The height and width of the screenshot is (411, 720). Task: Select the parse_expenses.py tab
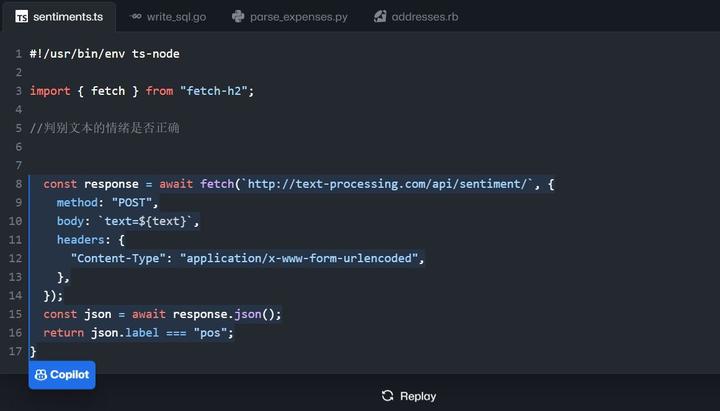pyautogui.click(x=298, y=17)
